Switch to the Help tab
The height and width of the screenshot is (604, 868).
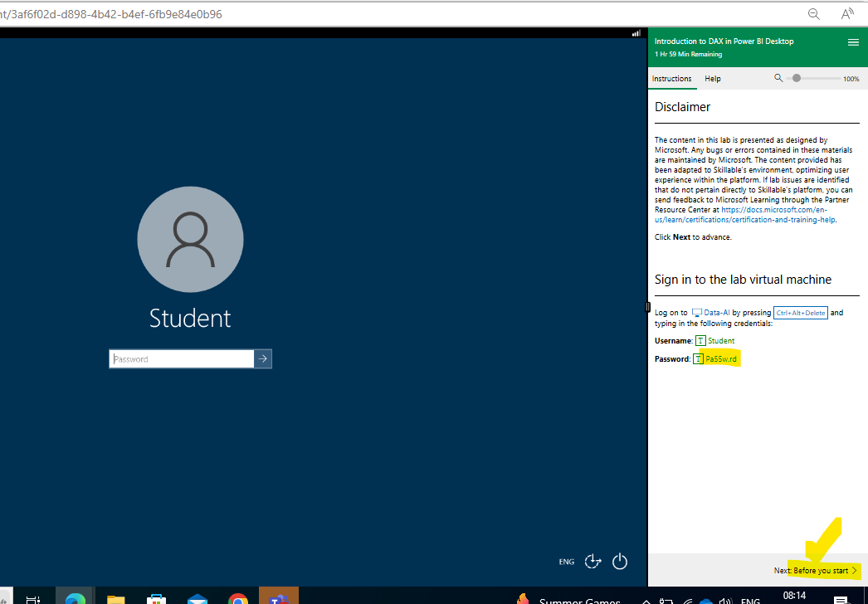click(712, 78)
